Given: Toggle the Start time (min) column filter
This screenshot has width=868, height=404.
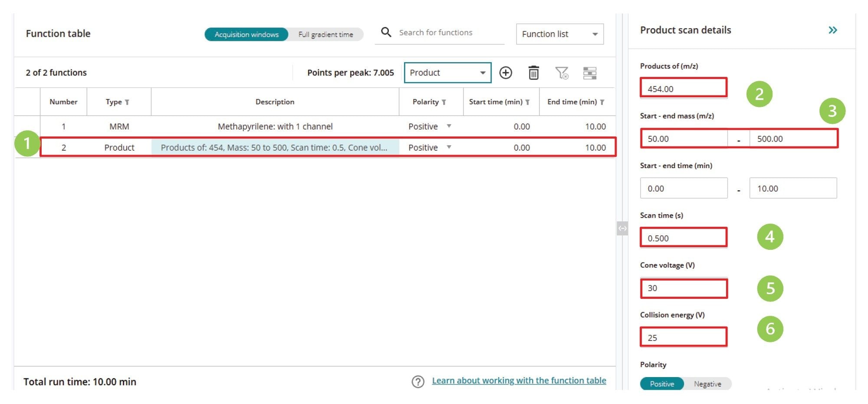Looking at the screenshot, I should coord(527,102).
